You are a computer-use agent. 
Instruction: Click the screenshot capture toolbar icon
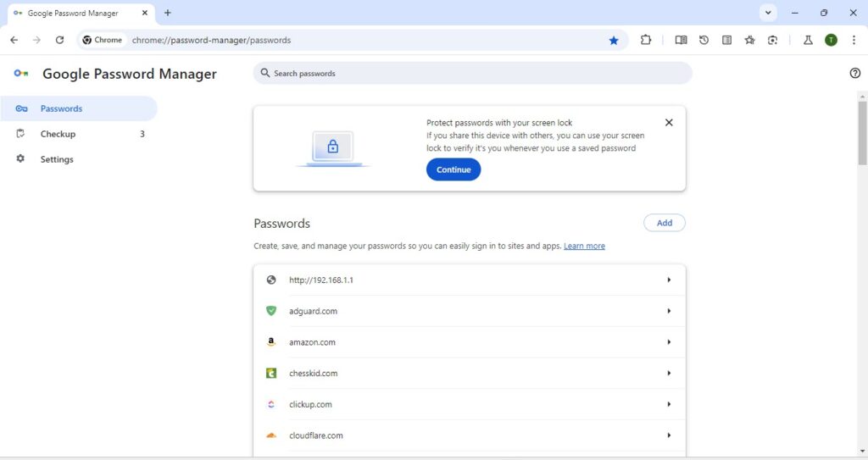click(773, 40)
